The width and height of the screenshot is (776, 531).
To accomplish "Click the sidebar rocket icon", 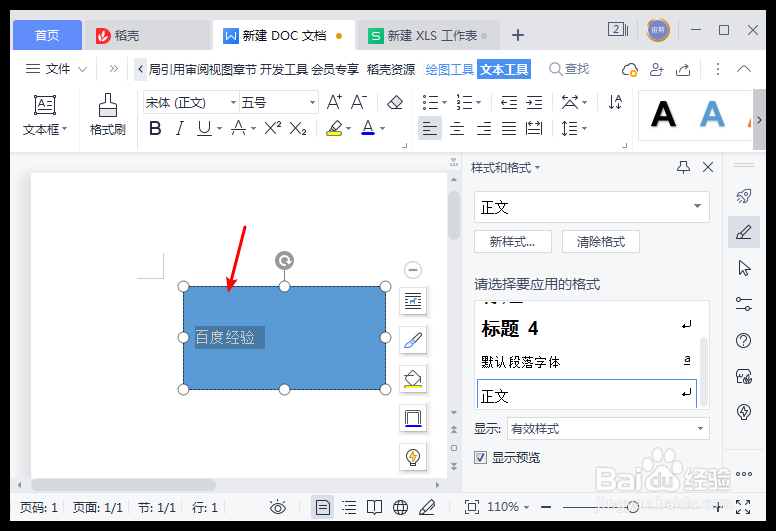I will tap(743, 196).
